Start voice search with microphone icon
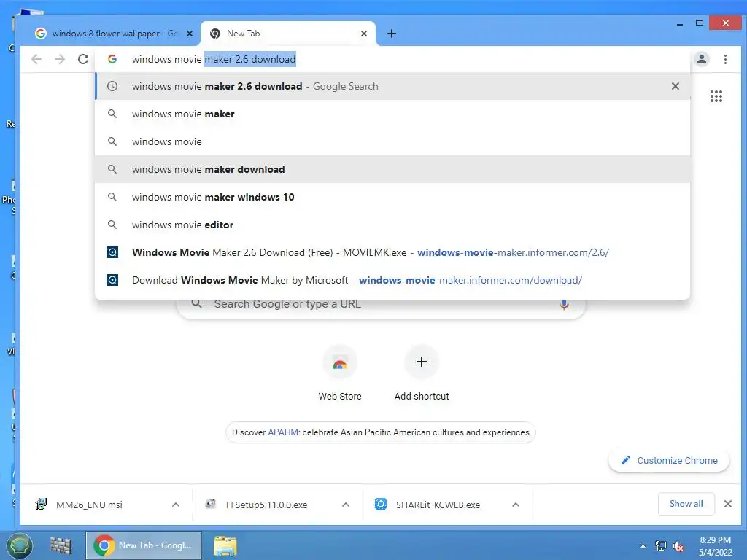Viewport: 747px width, 560px height. click(x=564, y=304)
